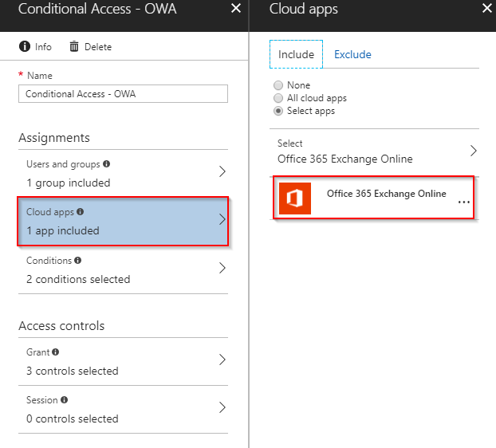
Task: Click the info icon beside Grant
Action: pos(55,352)
